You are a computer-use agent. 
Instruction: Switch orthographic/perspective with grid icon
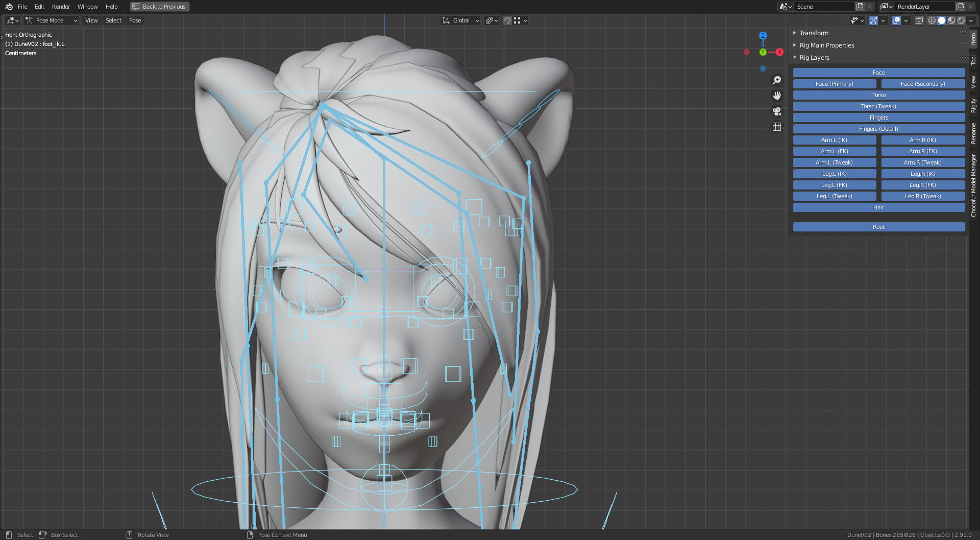[x=777, y=127]
